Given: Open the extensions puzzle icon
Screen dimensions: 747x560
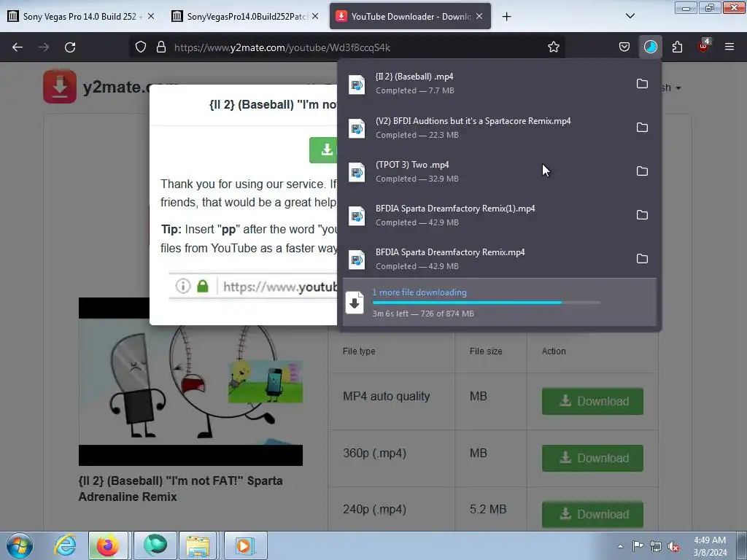Looking at the screenshot, I should coord(677,47).
